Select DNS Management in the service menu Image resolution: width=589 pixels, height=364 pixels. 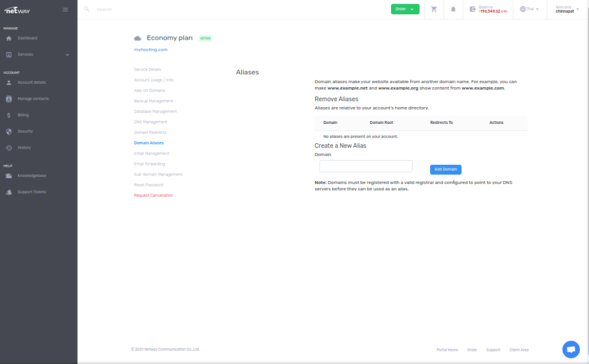150,122
